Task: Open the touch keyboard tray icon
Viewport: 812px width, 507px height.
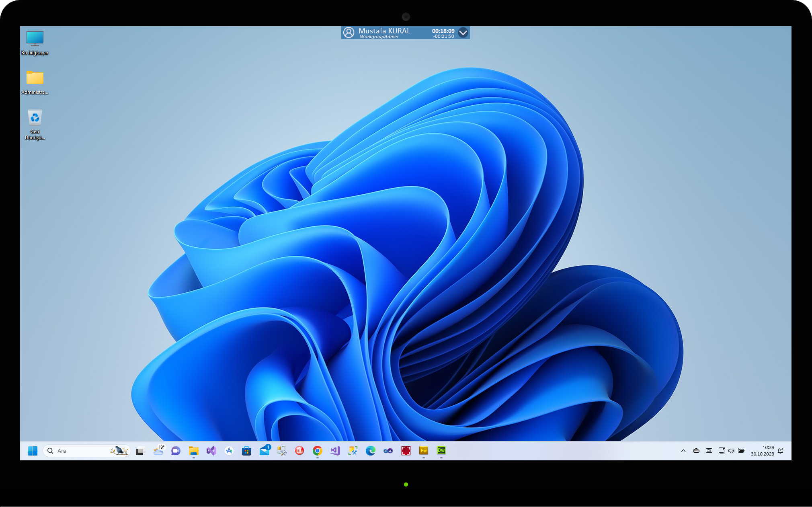Action: click(x=709, y=451)
